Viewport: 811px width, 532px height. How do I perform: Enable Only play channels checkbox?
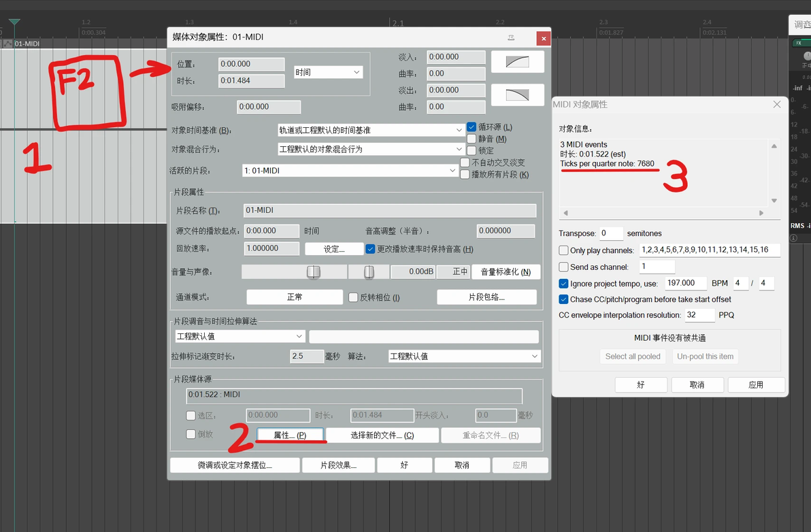coord(564,250)
